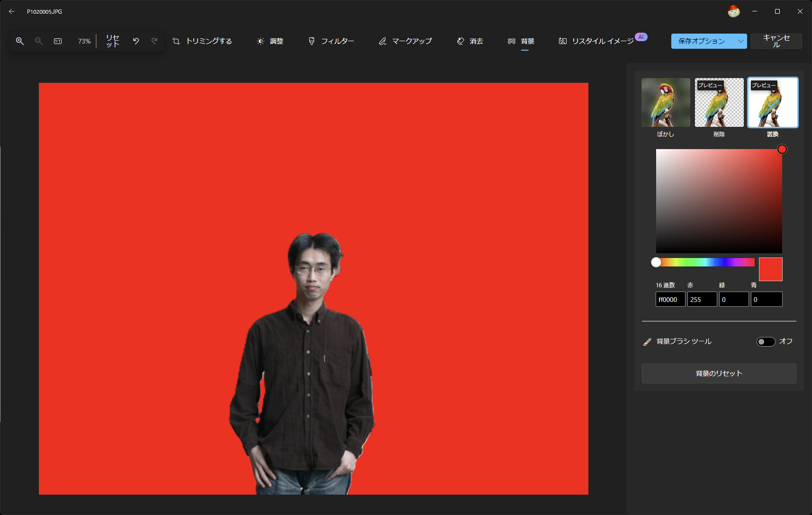Click the red picker handle in the gradient corner
This screenshot has width=812, height=515.
click(x=782, y=149)
